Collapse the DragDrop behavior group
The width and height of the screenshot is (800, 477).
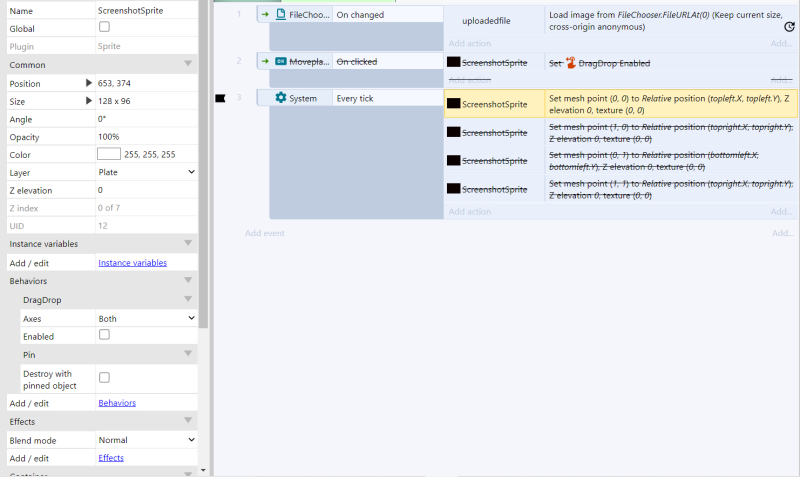188,299
